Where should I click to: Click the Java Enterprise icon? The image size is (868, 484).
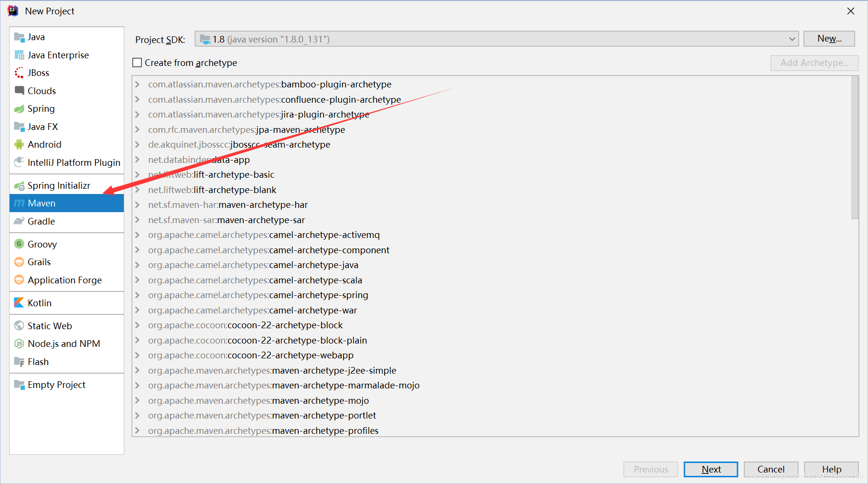[19, 55]
